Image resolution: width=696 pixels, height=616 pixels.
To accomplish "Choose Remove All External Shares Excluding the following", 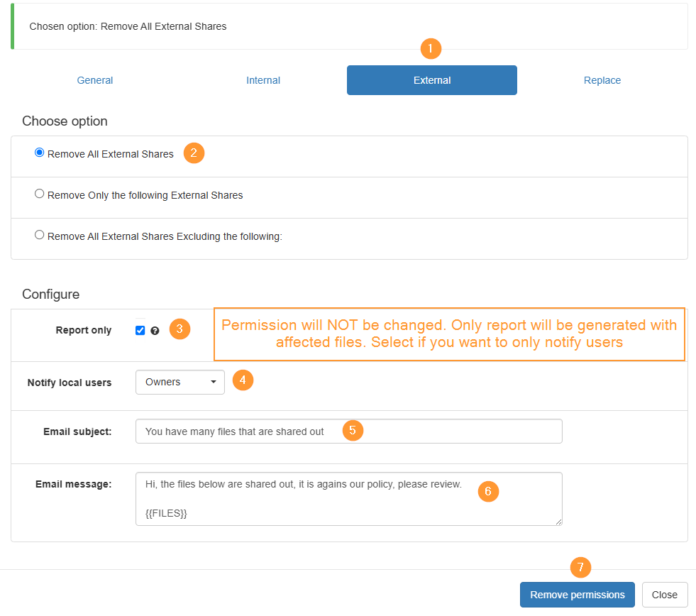I will (40, 234).
